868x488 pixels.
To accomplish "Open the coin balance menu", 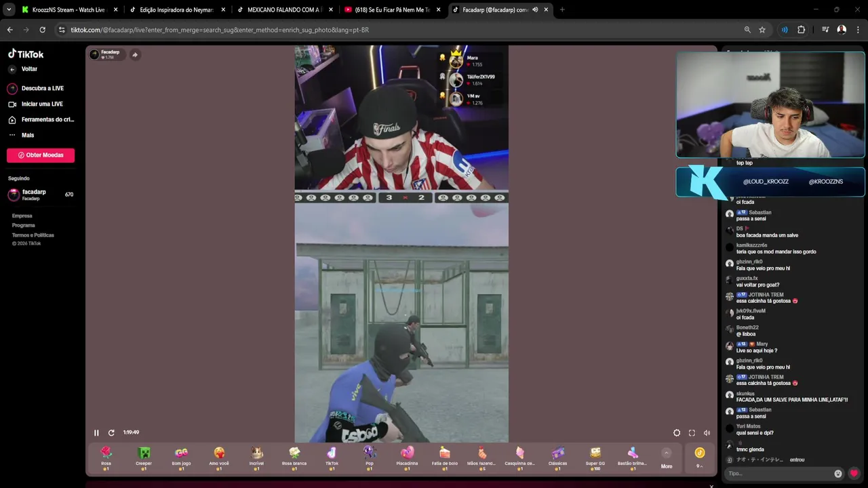I will coord(700,458).
